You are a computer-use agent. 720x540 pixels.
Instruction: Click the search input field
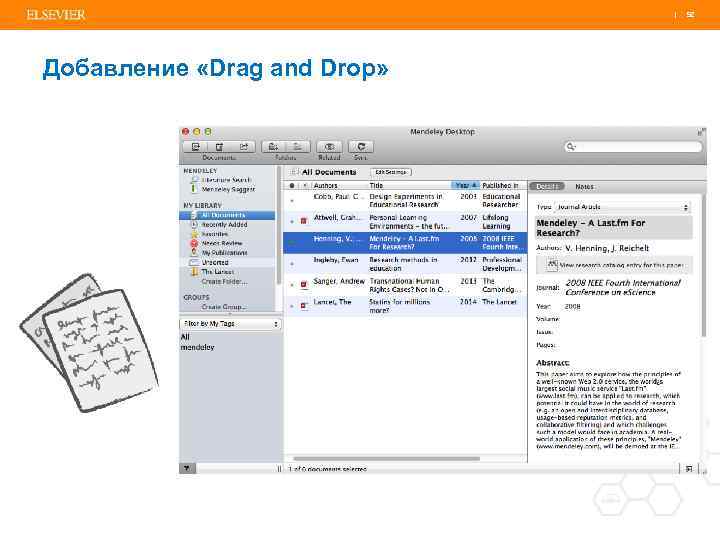pyautogui.click(x=634, y=146)
